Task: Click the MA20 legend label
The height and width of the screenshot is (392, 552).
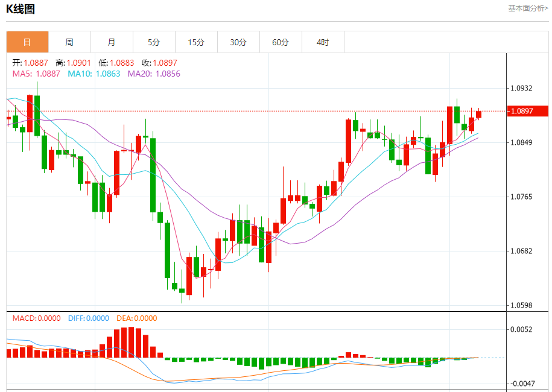Action: click(154, 74)
